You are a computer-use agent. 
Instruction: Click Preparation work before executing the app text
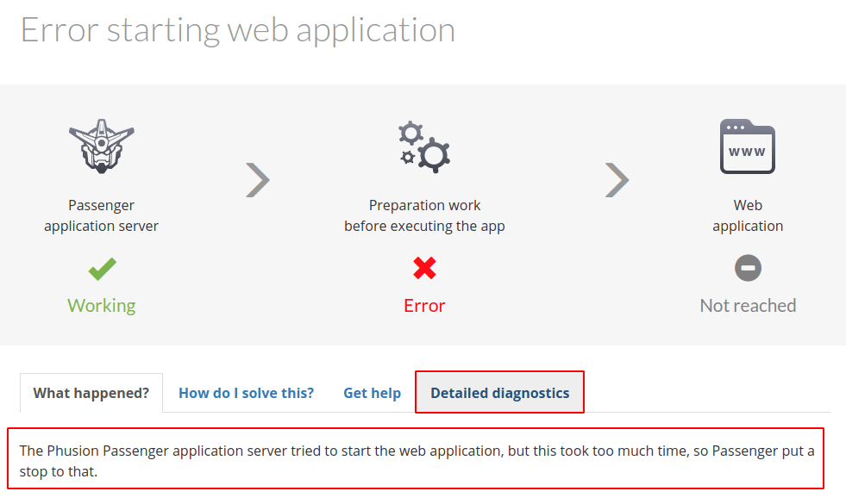(x=424, y=215)
